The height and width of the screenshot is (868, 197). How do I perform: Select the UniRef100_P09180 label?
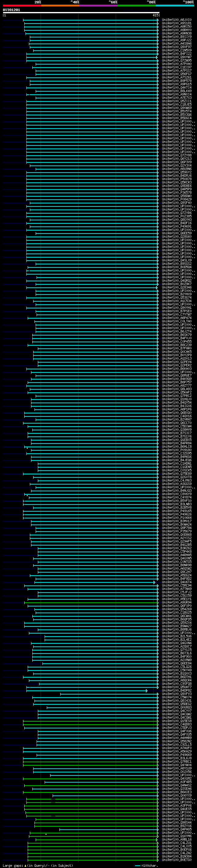point(177,450)
